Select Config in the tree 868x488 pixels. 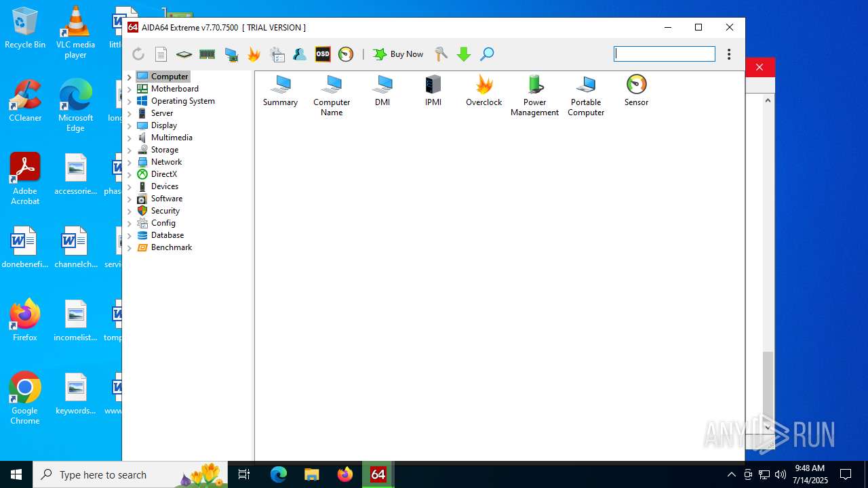[x=163, y=223]
